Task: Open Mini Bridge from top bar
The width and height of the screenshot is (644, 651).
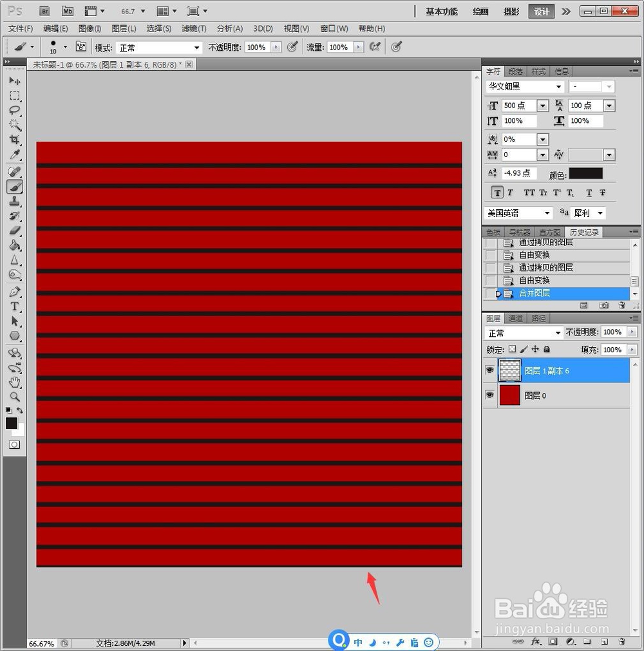Action: tap(67, 11)
